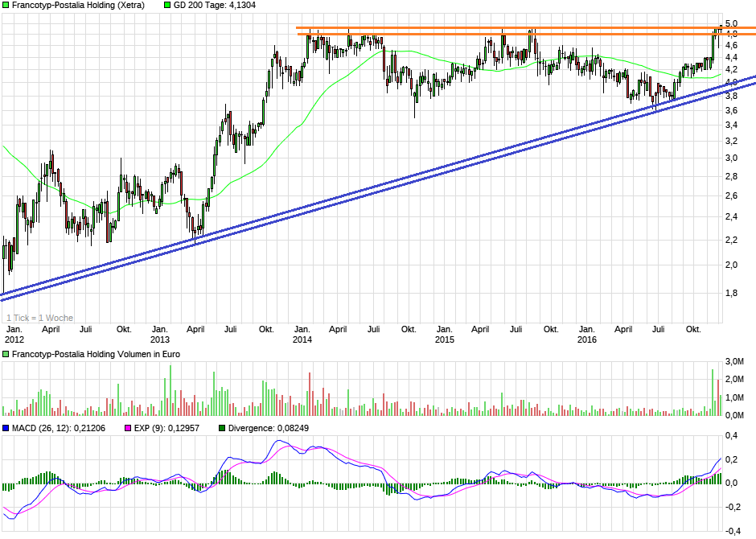The image size is (756, 539).
Task: Click the green Francotyp-Postalia Holding (Xetra) legend square
Action: pos(6,6)
